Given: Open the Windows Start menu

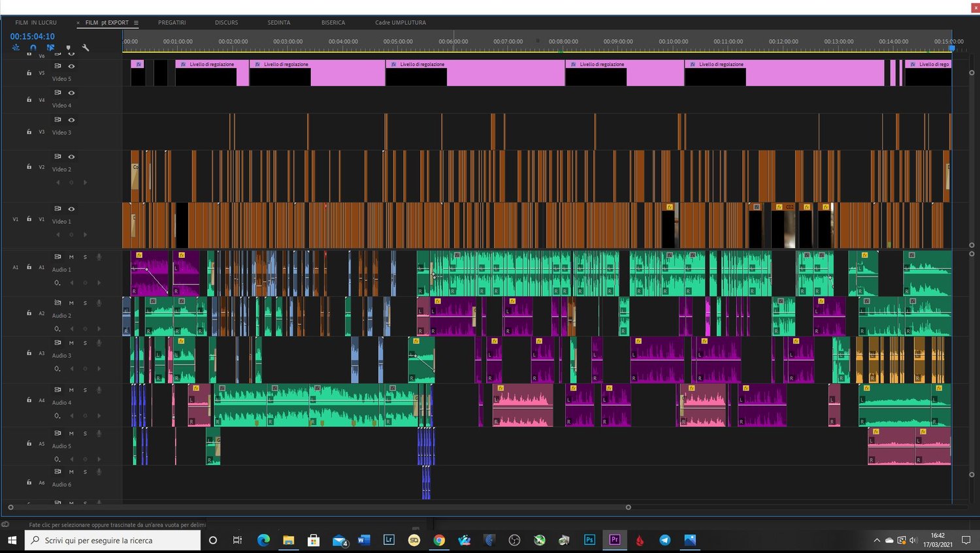Looking at the screenshot, I should coord(12,540).
